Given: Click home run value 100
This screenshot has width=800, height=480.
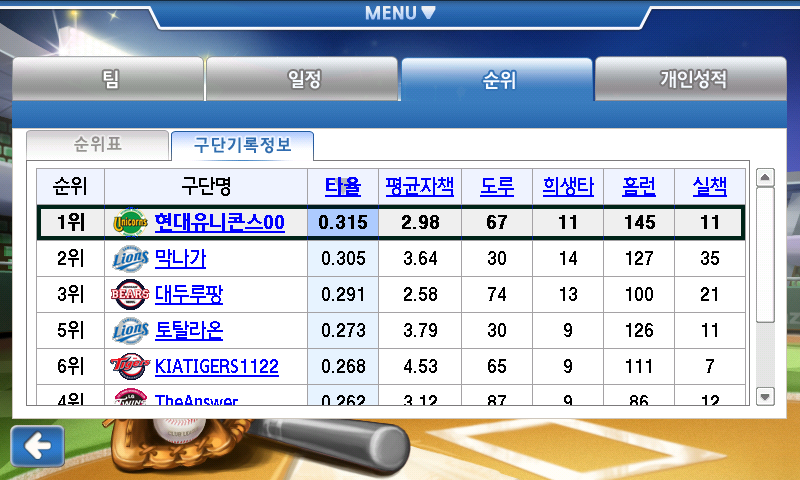Looking at the screenshot, I should 639,294.
